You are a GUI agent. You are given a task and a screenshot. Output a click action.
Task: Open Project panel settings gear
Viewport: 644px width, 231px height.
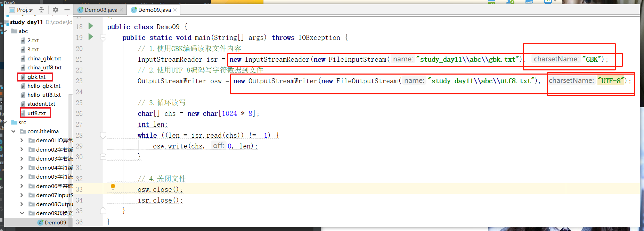[x=56, y=10]
